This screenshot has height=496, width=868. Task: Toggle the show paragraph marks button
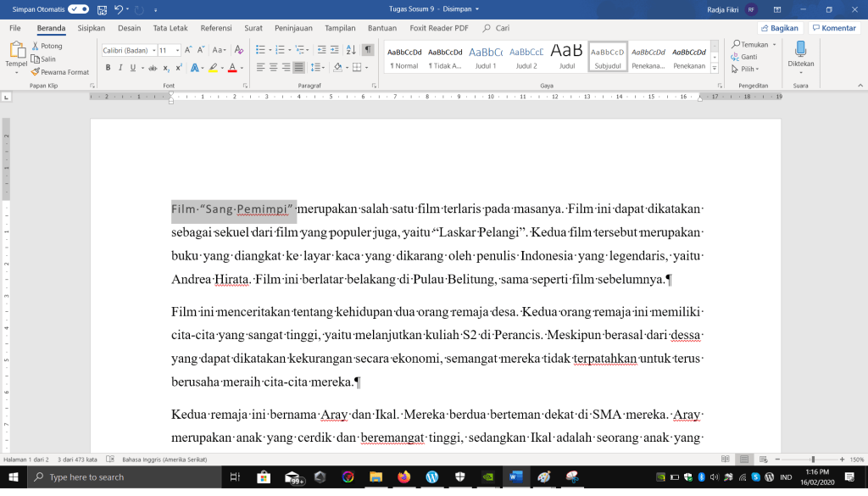tap(368, 50)
